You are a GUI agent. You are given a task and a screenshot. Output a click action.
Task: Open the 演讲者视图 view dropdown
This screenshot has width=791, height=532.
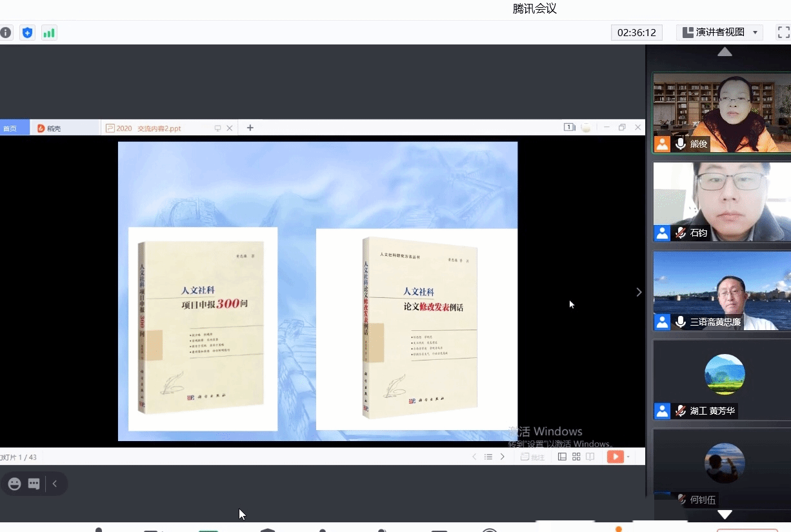tap(719, 32)
